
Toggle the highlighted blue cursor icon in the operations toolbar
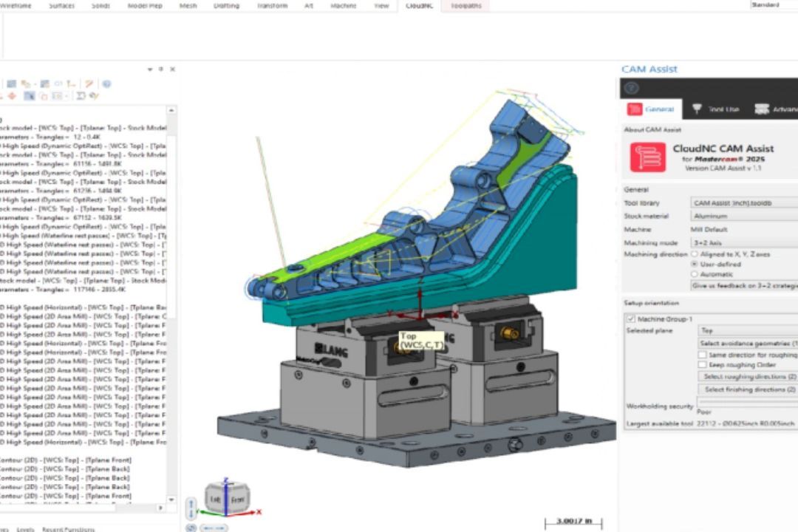30,96
